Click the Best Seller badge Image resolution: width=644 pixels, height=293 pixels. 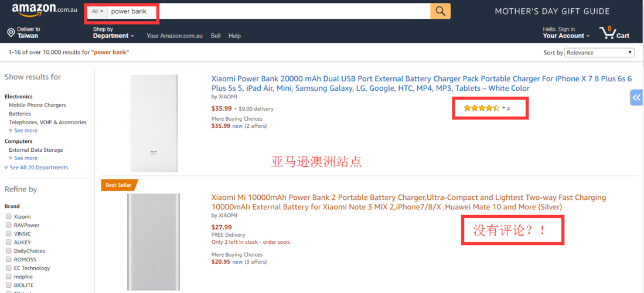coord(120,185)
